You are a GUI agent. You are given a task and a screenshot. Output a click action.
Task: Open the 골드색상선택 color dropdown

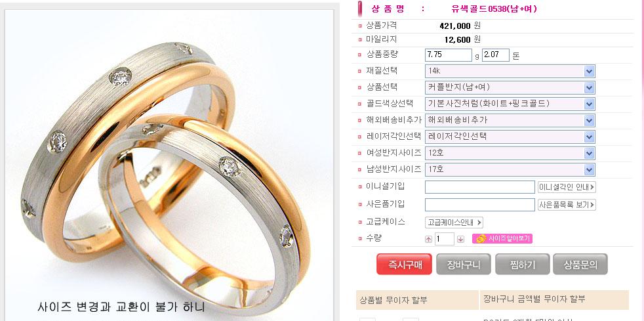tap(510, 104)
